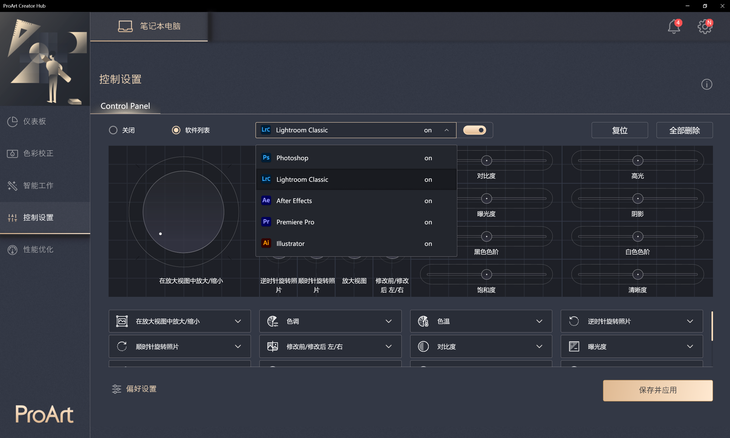Collapse the Lightroom Classic software dropdown

[446, 130]
